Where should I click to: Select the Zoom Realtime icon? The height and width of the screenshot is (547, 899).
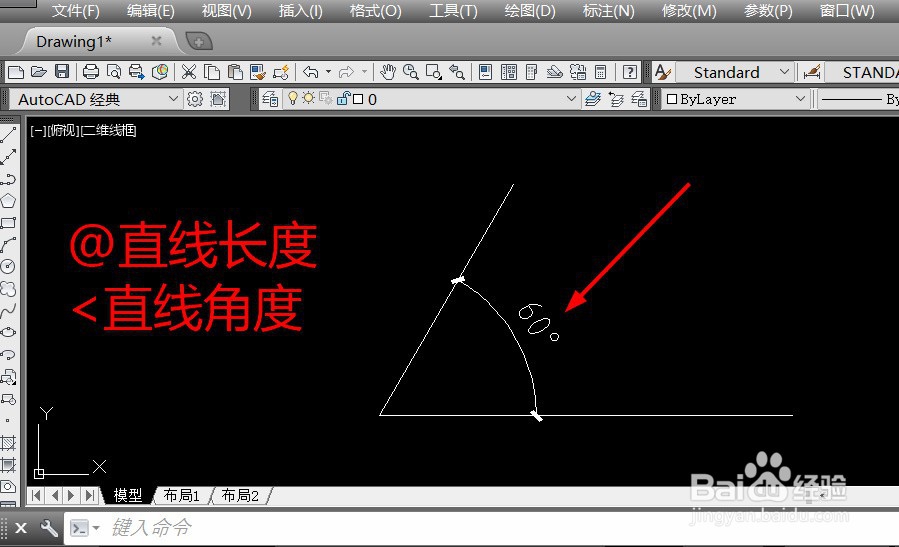[x=411, y=72]
